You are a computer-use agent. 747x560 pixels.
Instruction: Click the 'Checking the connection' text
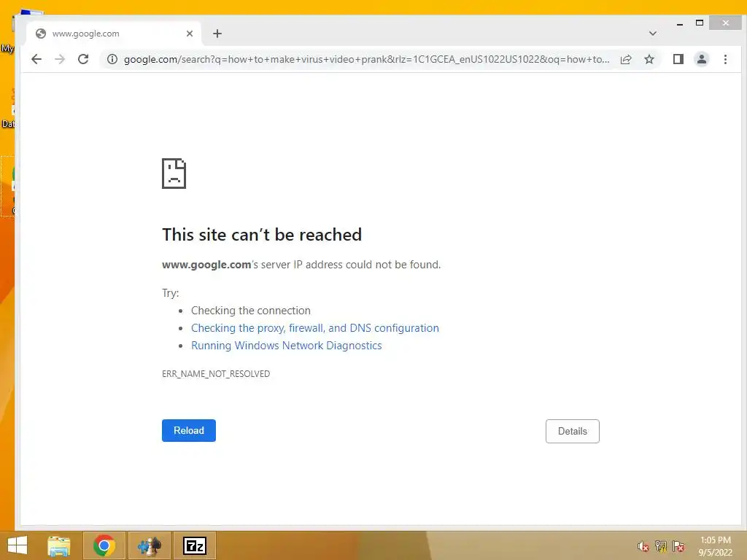(x=251, y=311)
